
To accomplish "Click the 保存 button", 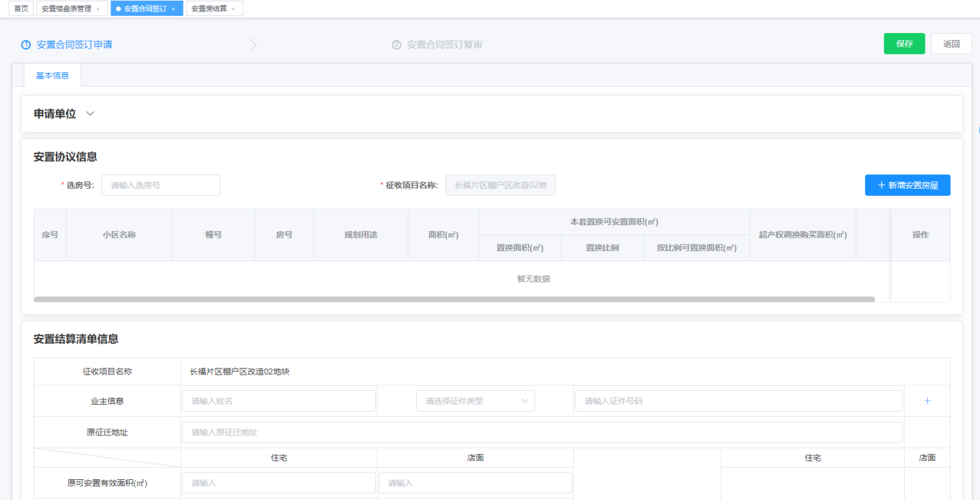I will (x=904, y=44).
